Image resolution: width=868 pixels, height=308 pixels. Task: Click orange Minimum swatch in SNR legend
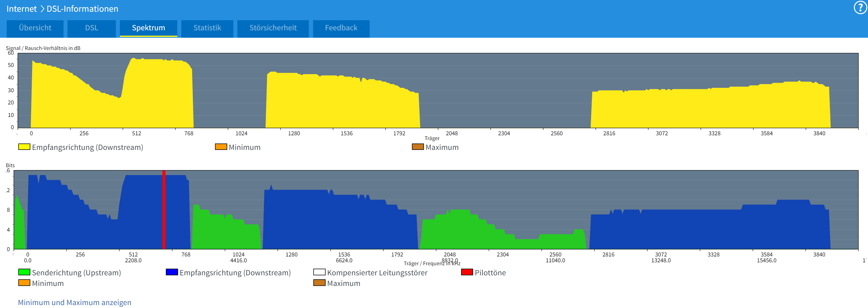pos(221,147)
